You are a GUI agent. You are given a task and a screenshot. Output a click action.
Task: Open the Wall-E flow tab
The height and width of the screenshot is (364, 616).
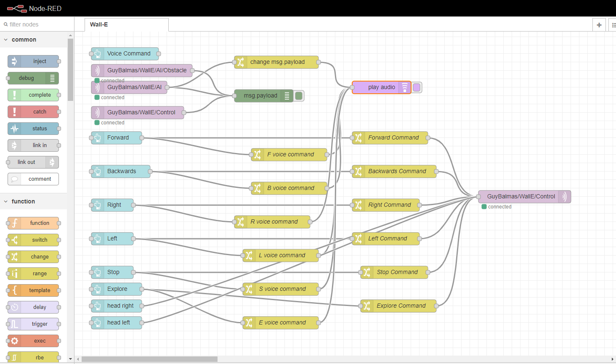pyautogui.click(x=126, y=24)
